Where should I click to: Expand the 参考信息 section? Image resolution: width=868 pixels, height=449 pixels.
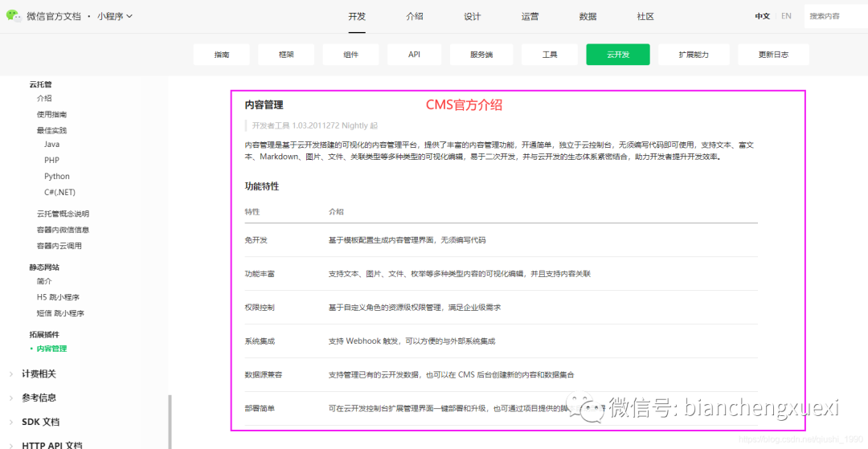click(39, 398)
